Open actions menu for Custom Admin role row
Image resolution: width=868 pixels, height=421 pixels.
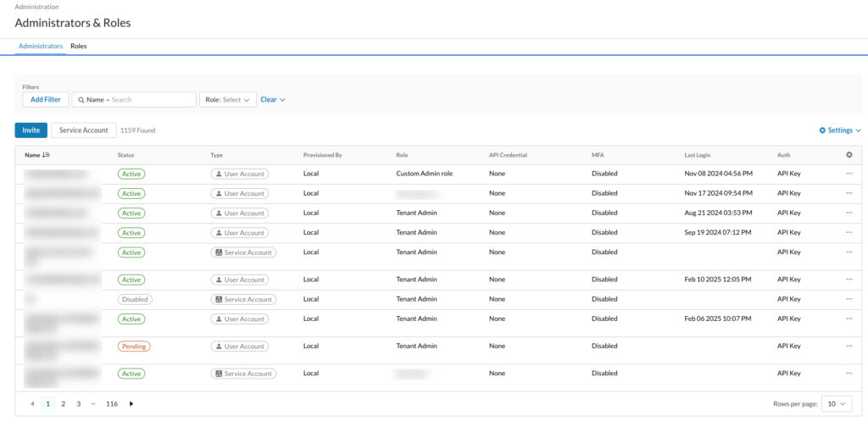(x=849, y=174)
